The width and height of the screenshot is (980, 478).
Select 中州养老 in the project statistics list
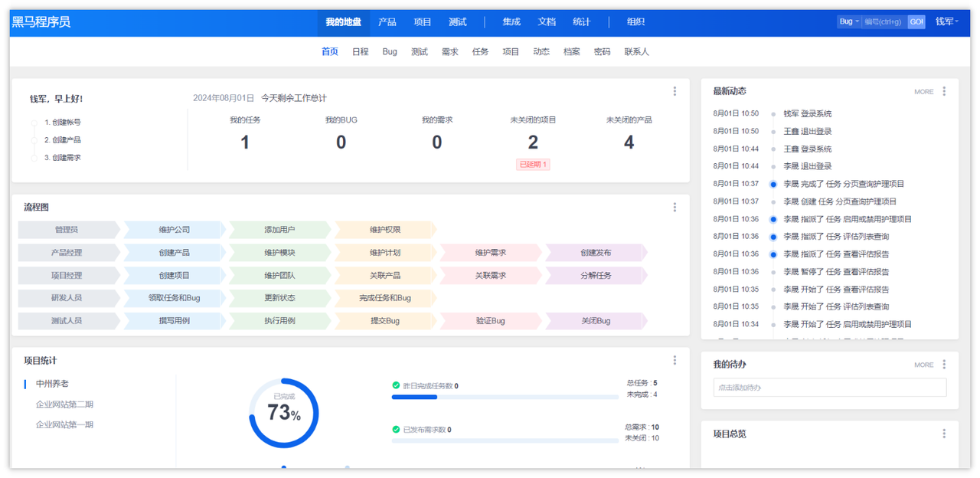(52, 384)
